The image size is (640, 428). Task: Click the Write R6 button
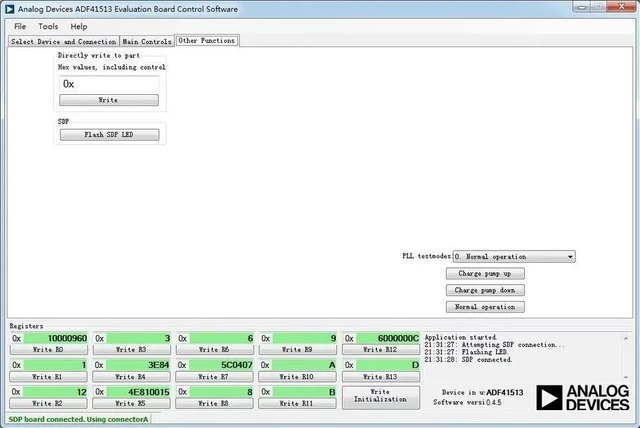pos(214,350)
